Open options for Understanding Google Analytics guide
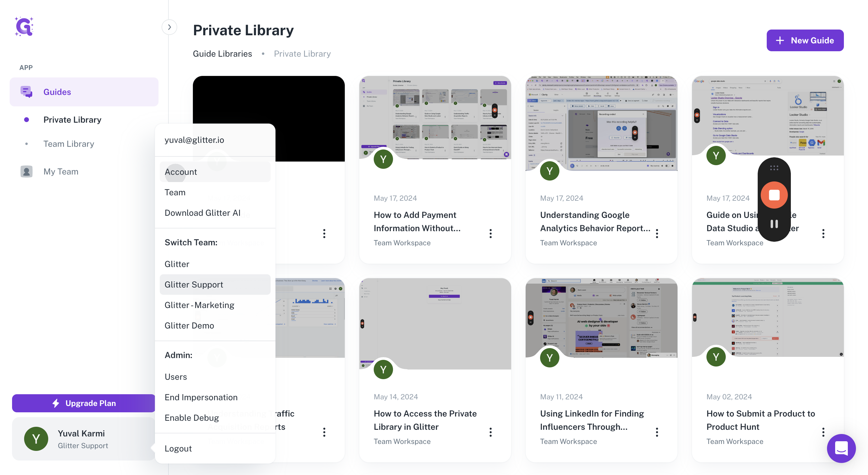Image resolution: width=868 pixels, height=475 pixels. click(x=657, y=234)
